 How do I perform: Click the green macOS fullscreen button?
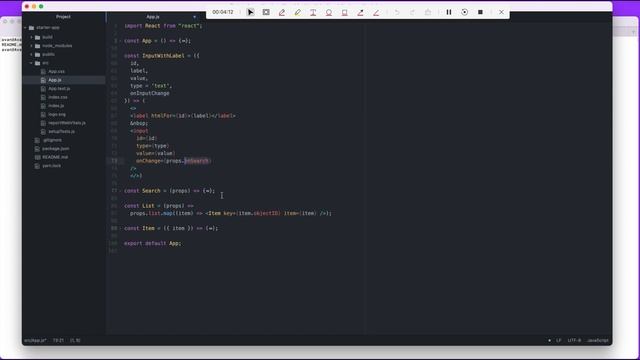point(41,7)
